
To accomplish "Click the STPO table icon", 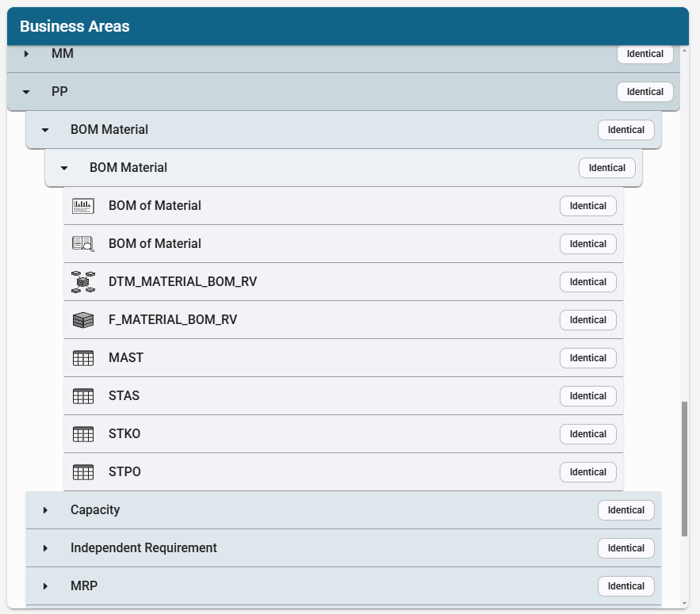I will 82,472.
